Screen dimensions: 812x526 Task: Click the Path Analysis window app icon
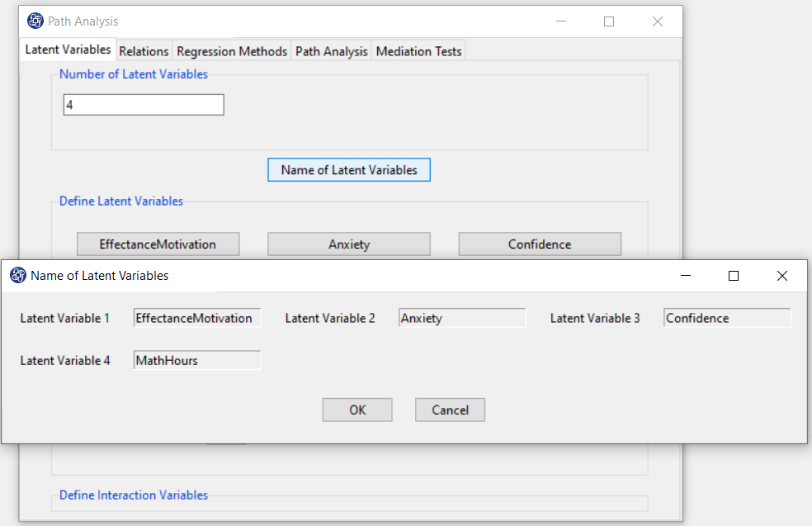pos(35,21)
